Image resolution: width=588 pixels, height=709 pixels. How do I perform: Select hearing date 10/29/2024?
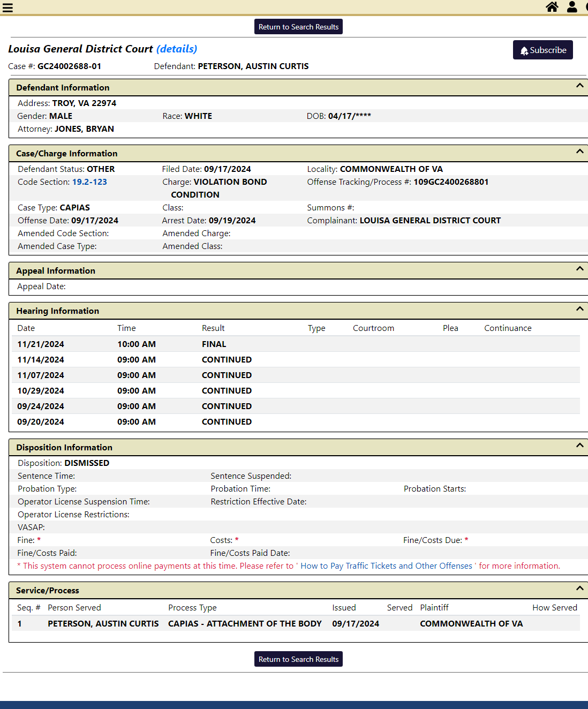click(x=41, y=391)
